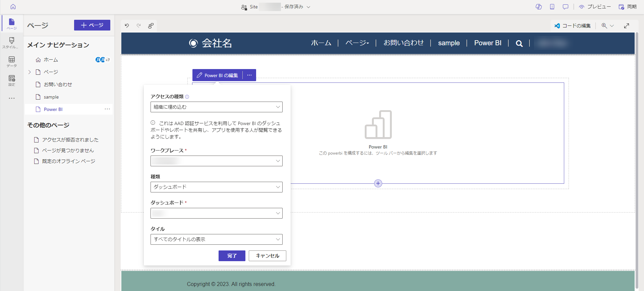This screenshot has height=291, width=644.
Task: Open the Styling workspace icon
Action: [x=12, y=43]
